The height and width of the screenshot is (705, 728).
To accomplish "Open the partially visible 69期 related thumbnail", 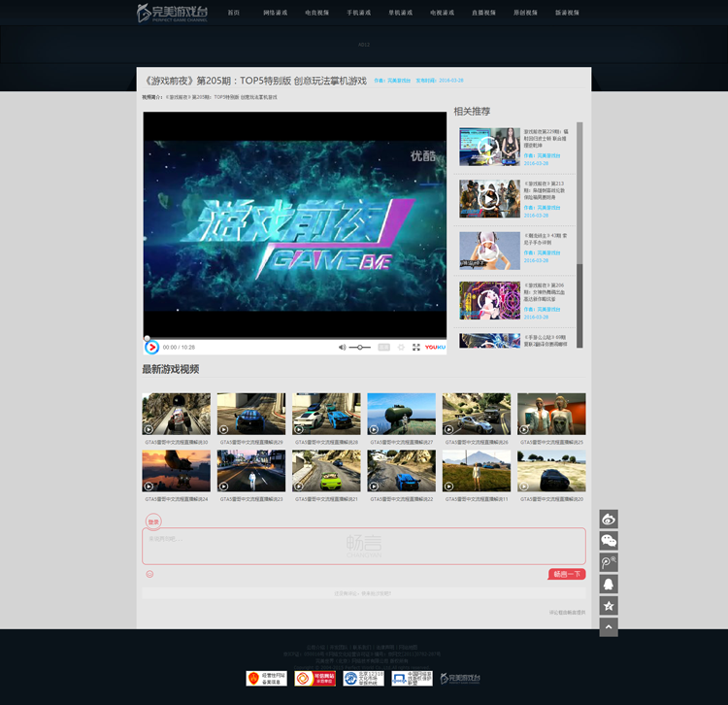I will coord(490,341).
